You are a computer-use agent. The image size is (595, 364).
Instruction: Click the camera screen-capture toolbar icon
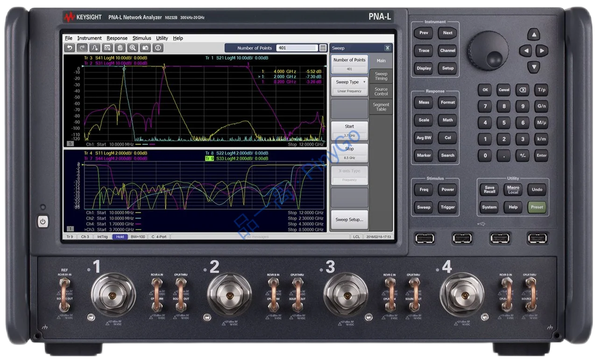[x=145, y=48]
